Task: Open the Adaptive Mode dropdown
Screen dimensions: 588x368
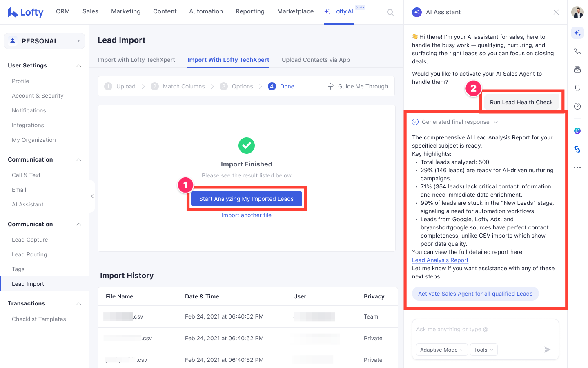Action: [442, 350]
